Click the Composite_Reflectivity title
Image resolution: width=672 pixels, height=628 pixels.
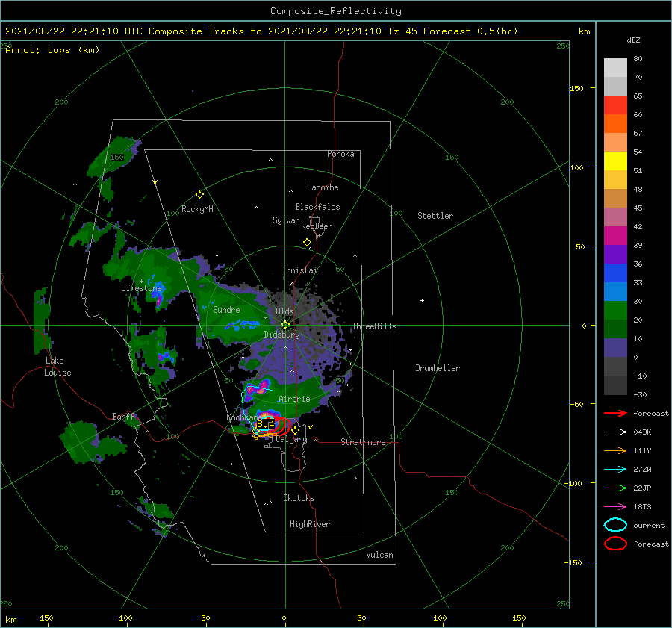336,11
